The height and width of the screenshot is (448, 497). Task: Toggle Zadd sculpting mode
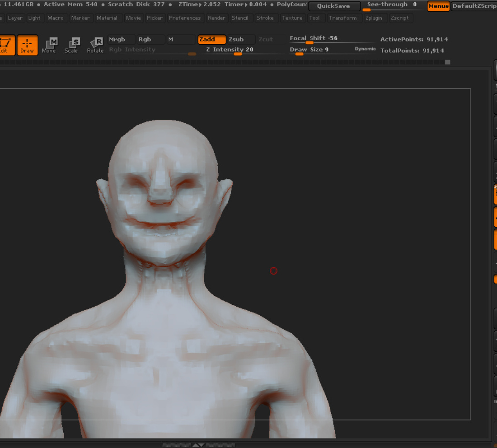pos(212,39)
